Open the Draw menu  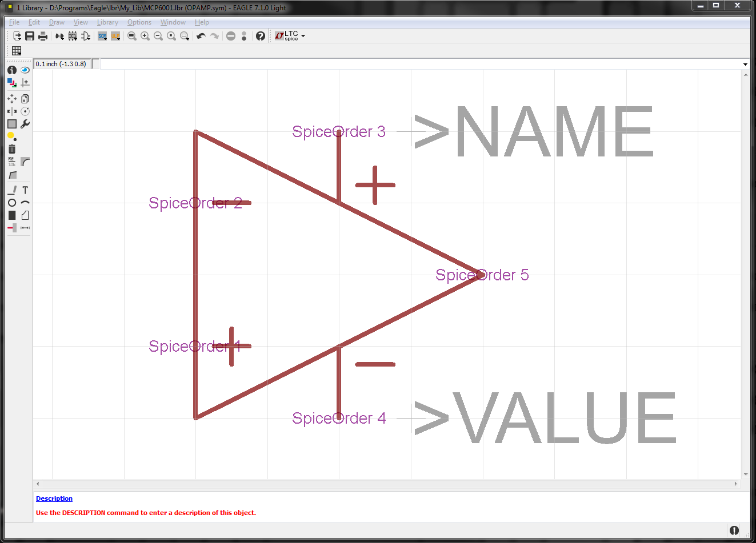[57, 22]
